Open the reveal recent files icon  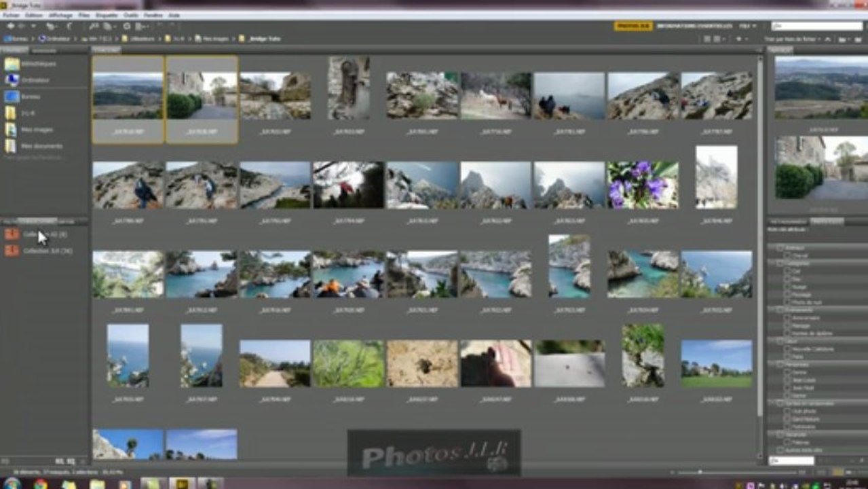(51, 26)
